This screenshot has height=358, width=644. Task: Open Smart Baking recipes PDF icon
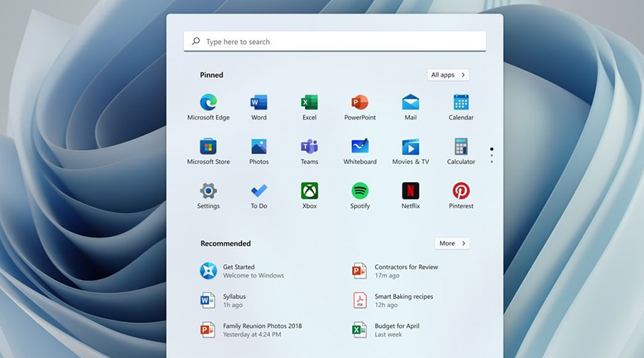point(360,301)
